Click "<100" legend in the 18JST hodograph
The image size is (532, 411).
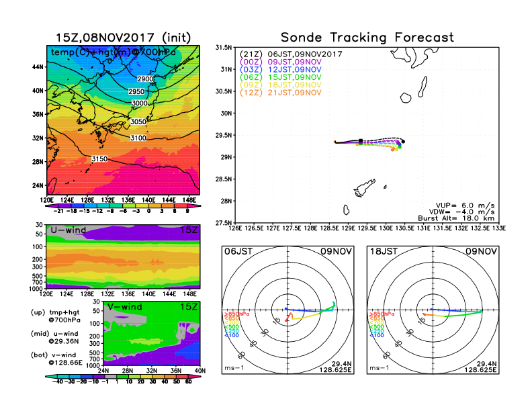(377, 335)
